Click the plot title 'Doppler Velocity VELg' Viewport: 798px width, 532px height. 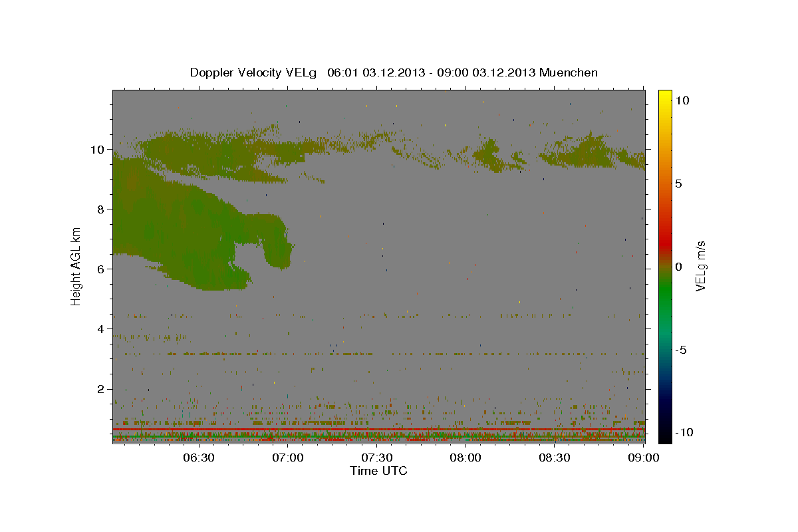(253, 72)
